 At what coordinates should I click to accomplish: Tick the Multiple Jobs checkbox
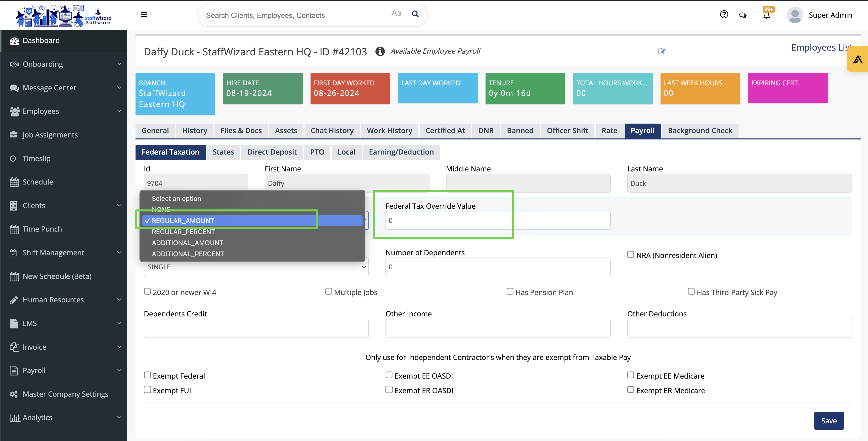click(x=329, y=291)
